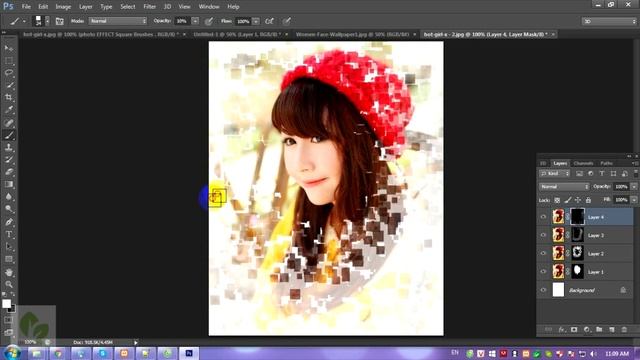
Task: Select the Horizontal Type tool
Action: [x=9, y=234]
